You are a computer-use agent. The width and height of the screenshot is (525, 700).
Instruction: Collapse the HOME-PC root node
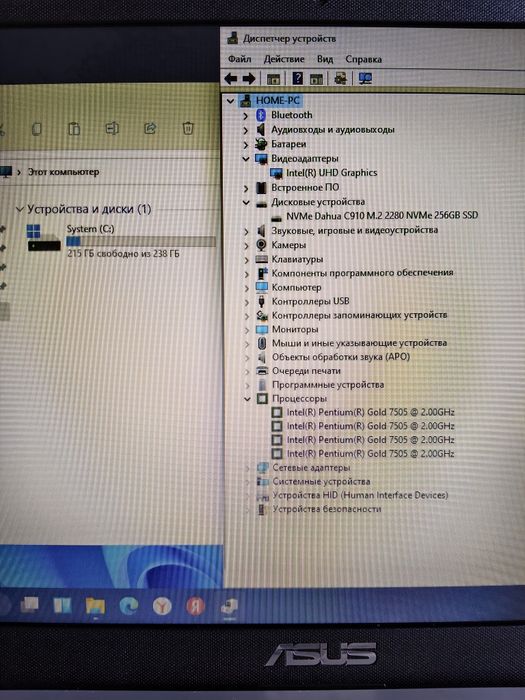[230, 101]
